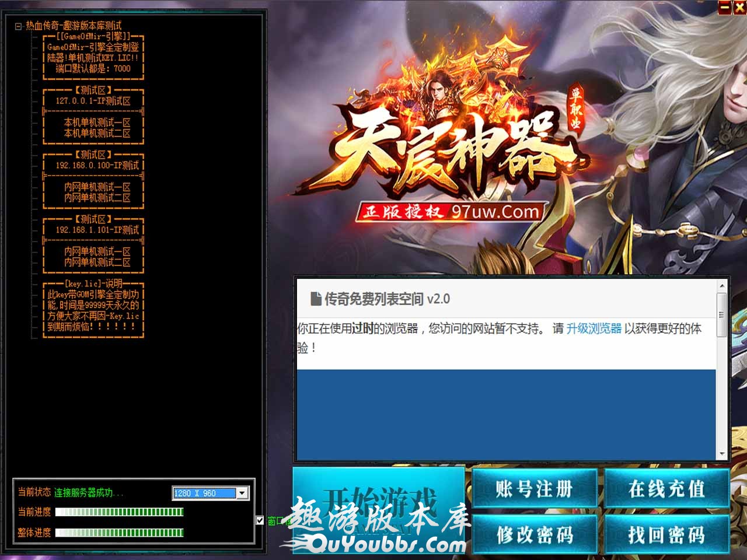Image resolution: width=747 pixels, height=560 pixels.
Task: Open the 1280 X 960 resolution dropdown
Action: click(243, 493)
